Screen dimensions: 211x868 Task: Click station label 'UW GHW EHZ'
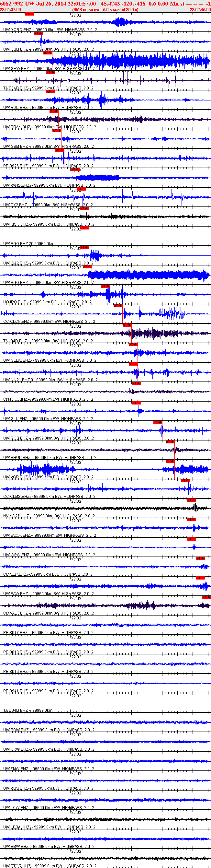(16, 69)
